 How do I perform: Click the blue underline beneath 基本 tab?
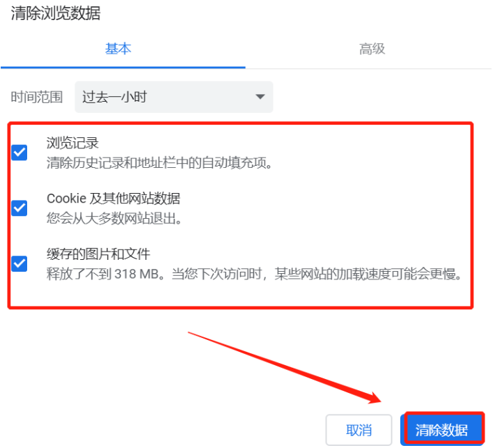123,68
